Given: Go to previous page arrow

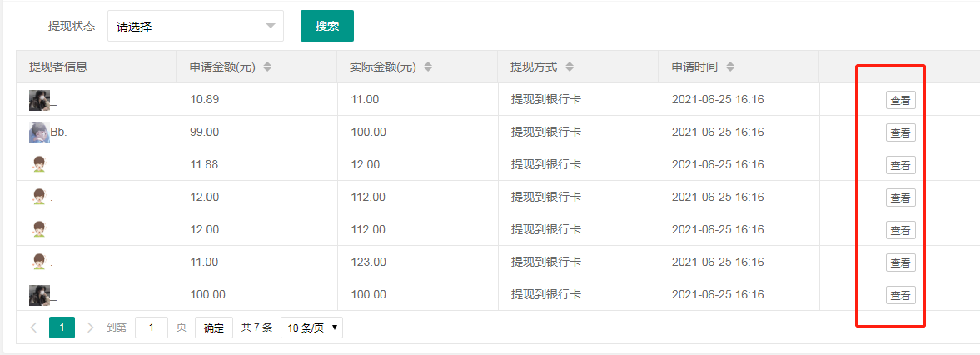Looking at the screenshot, I should pyautogui.click(x=34, y=327).
